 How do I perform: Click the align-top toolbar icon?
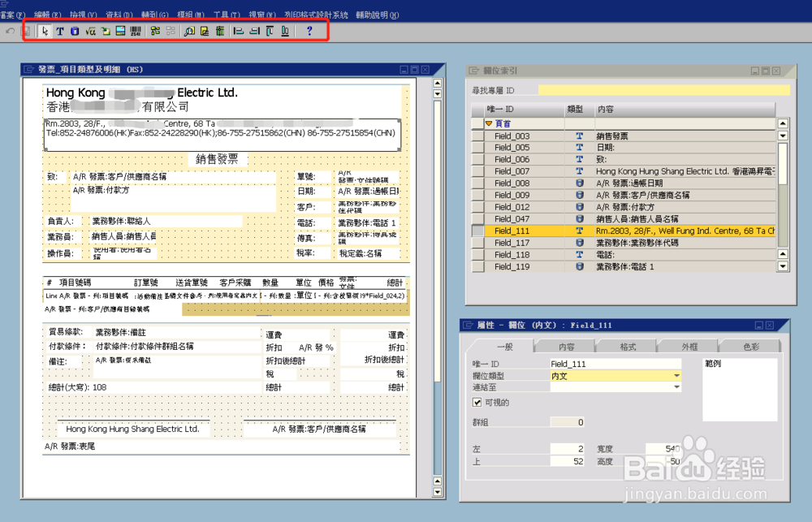[268, 31]
